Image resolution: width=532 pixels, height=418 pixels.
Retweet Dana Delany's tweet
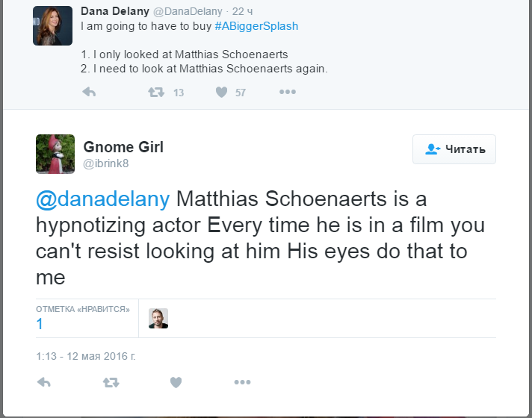156,93
